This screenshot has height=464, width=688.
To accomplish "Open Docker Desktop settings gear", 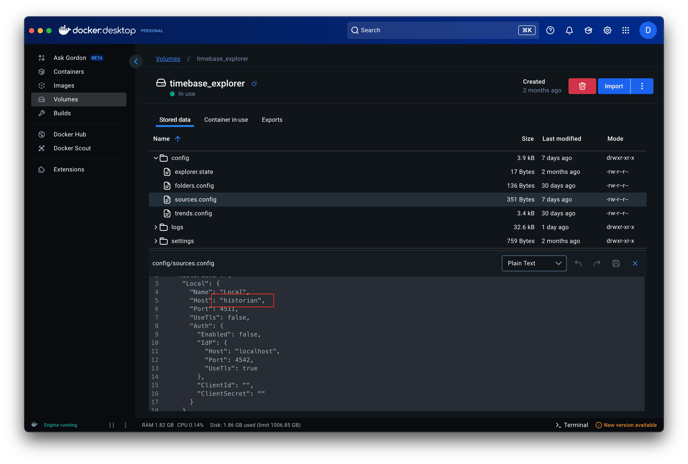I will [607, 30].
